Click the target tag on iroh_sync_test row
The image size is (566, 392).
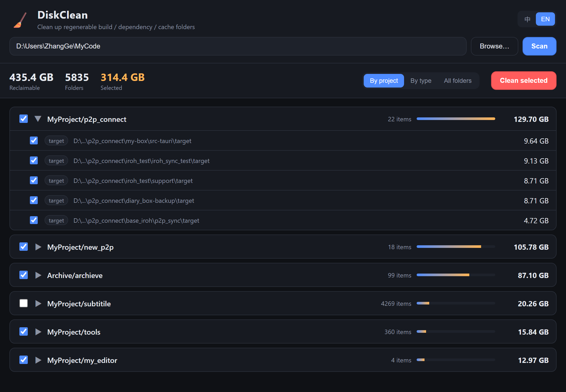[x=56, y=161]
